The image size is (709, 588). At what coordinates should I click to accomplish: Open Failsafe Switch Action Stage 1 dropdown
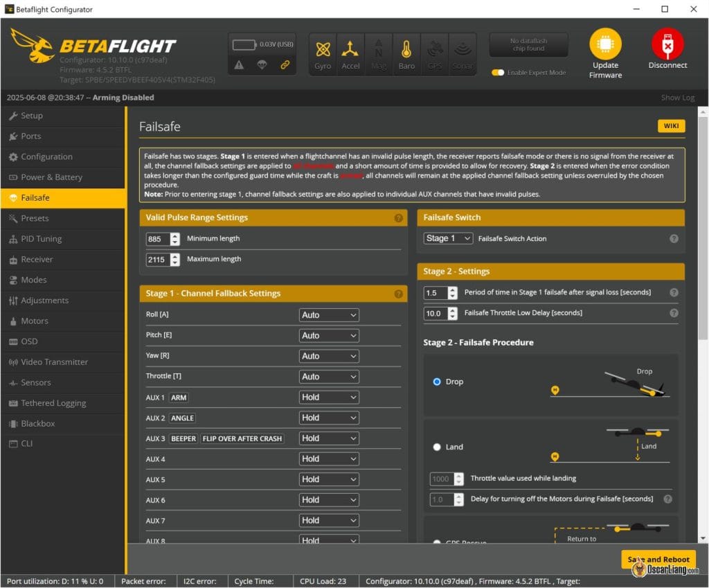(x=448, y=238)
